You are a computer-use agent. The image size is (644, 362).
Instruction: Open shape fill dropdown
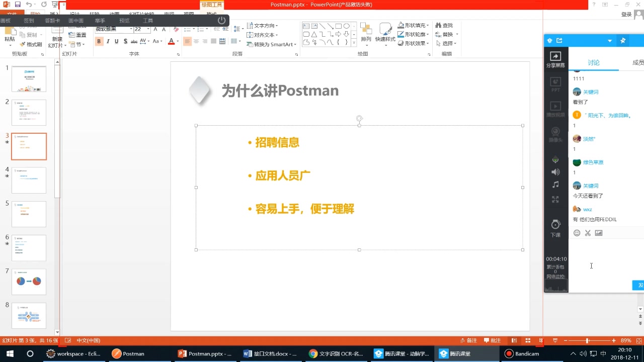[414, 25]
